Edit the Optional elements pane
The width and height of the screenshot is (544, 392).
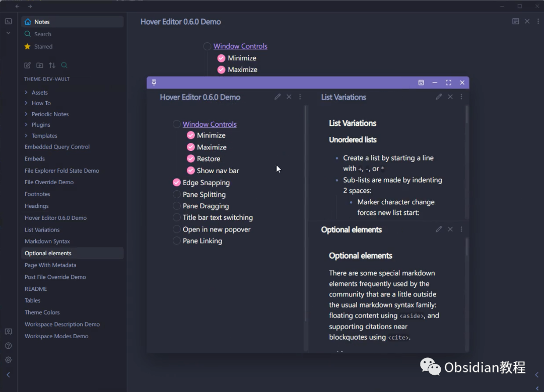click(x=439, y=229)
